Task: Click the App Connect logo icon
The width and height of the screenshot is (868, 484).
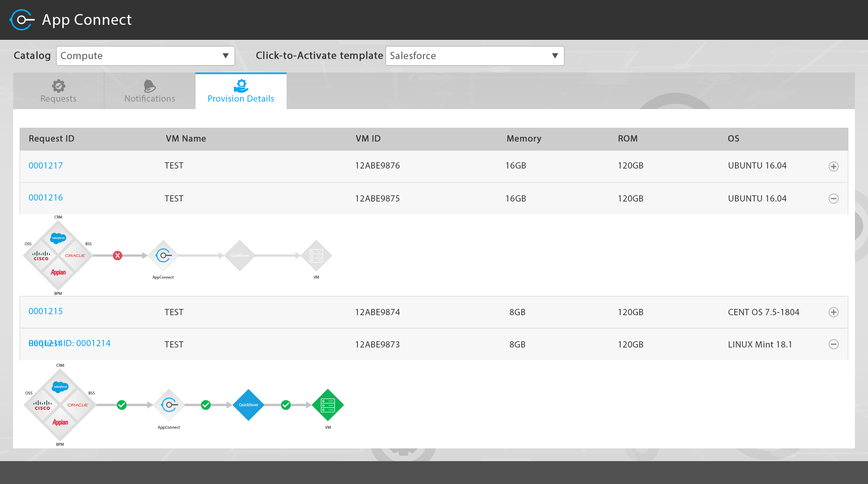Action: 22,20
